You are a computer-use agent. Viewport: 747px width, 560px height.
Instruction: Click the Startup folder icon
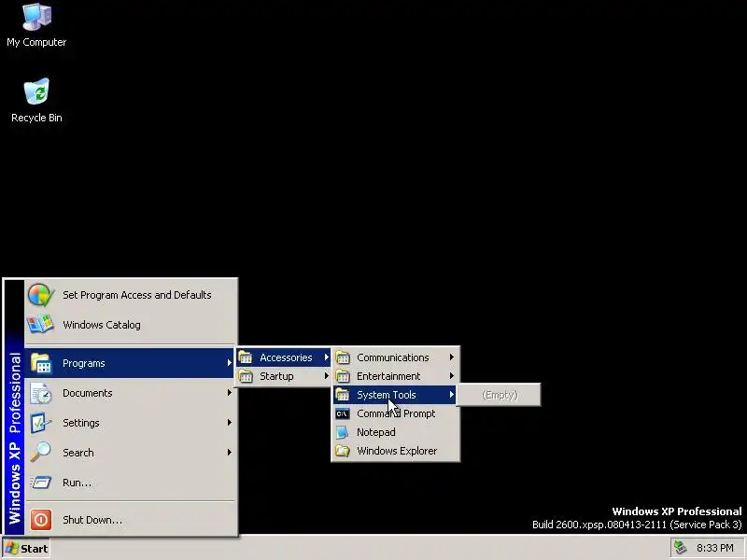pos(246,376)
